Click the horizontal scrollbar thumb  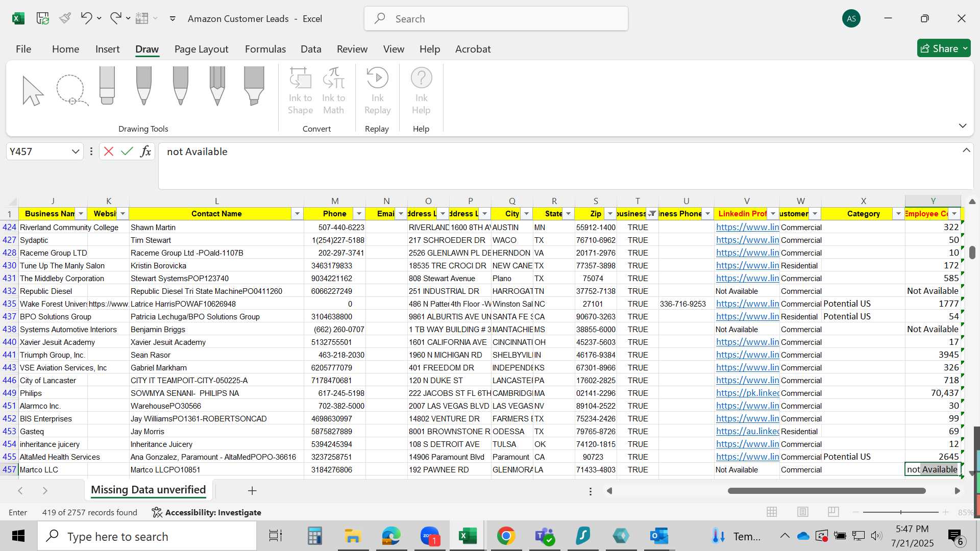[x=827, y=491]
